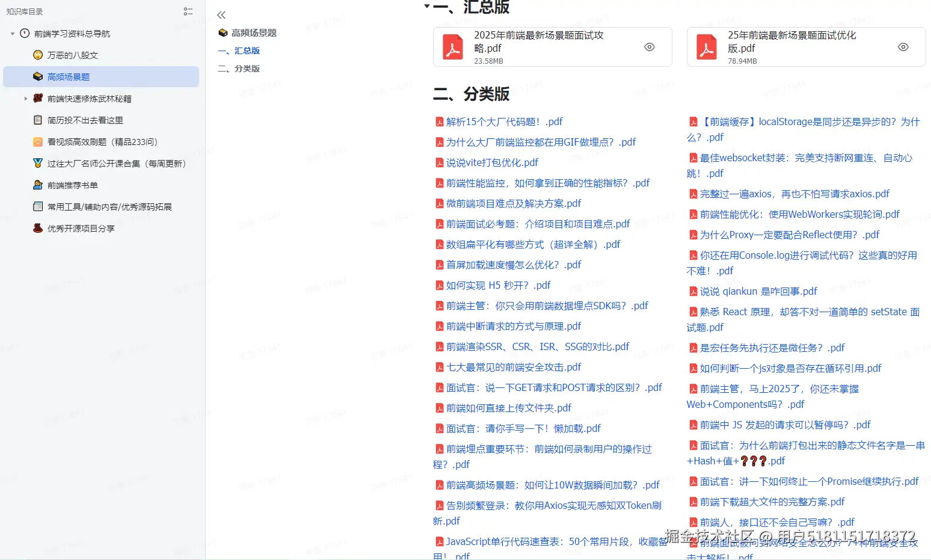Click the list settings icon atop the sidebar
The height and width of the screenshot is (560, 931).
(x=188, y=11)
